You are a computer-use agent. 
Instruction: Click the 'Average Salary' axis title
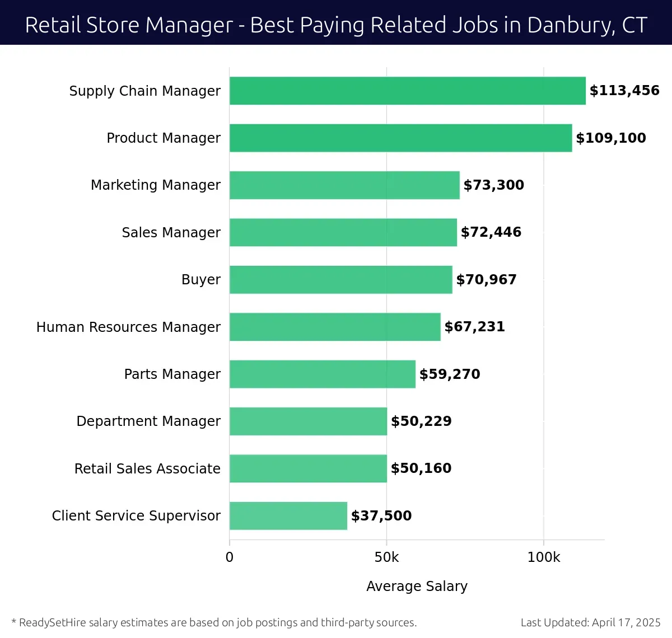[417, 586]
